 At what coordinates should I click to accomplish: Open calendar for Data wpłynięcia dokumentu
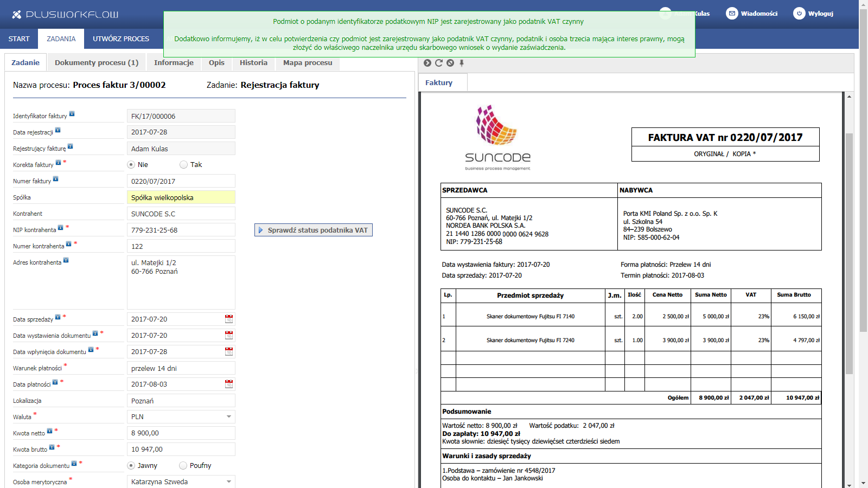pos(229,352)
